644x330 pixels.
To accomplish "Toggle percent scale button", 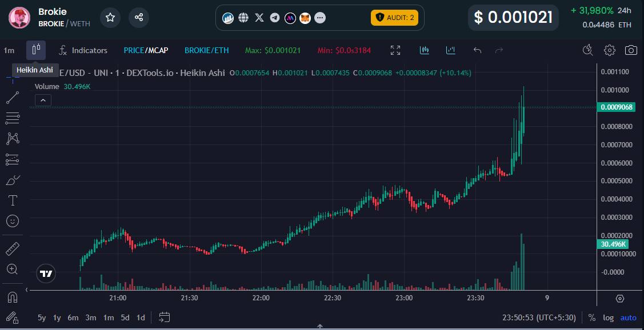I will coord(592,317).
